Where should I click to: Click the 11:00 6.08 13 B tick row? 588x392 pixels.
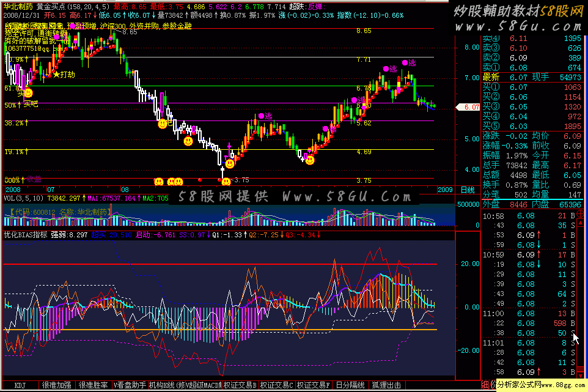click(x=529, y=313)
